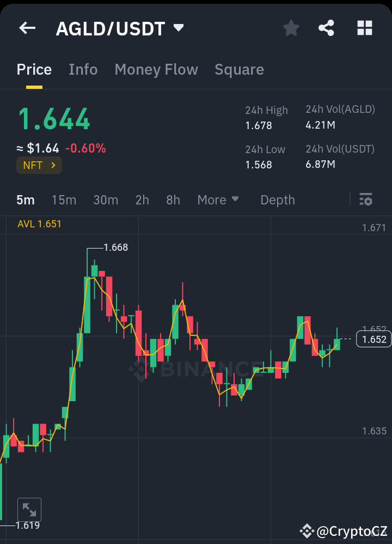This screenshot has width=392, height=544.
Task: Expand the chart using fullscreen icon
Action: pos(29,509)
